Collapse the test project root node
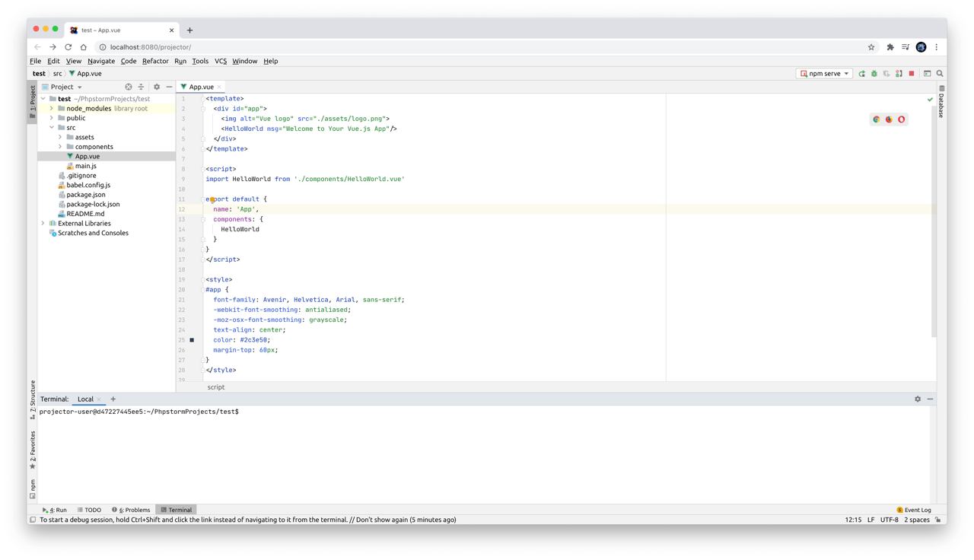Viewport: 974px width, 560px height. point(43,99)
